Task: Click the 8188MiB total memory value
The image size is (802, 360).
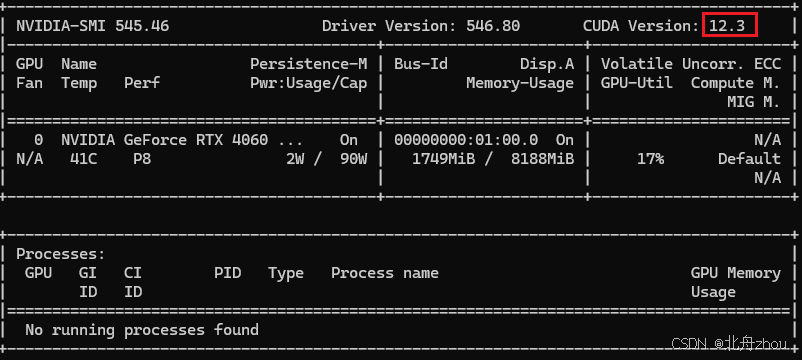Action: click(542, 159)
